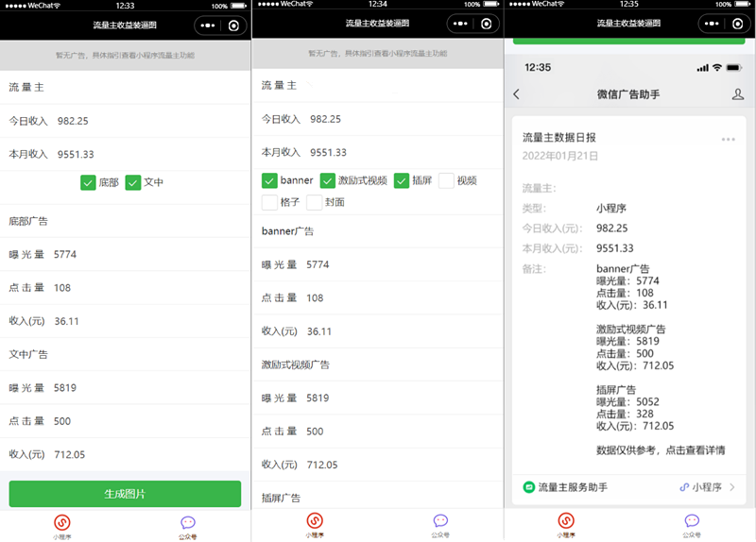Expand the 小程序 chevron in the card footer
Viewport: 756px width, 542px height.
[x=731, y=487]
